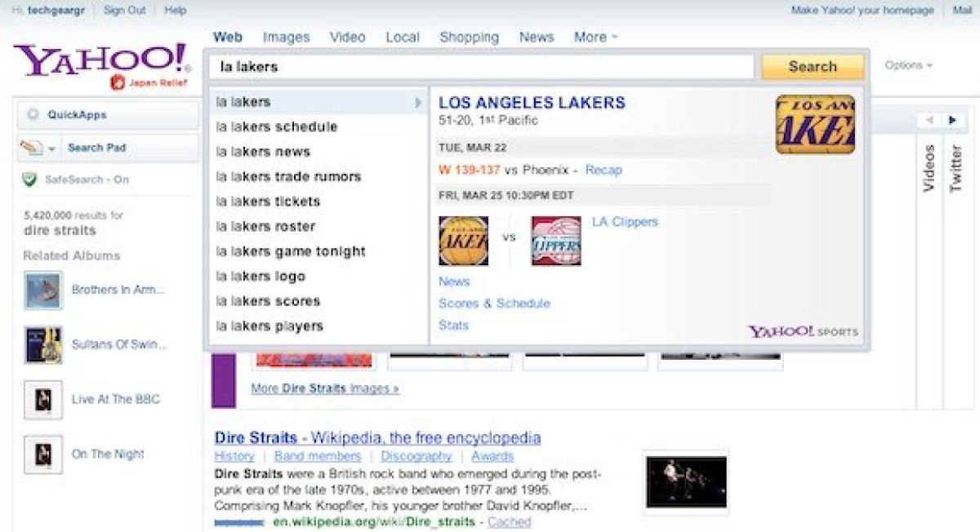Image resolution: width=980 pixels, height=532 pixels.
Task: Click 'SafeSearch - On' setting
Action: [87, 180]
